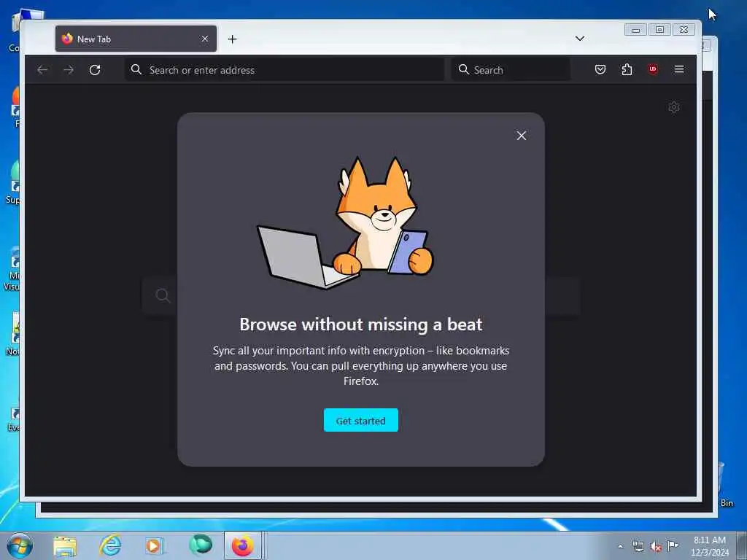Viewport: 747px width, 560px height.
Task: Launch Internet Explorer from taskbar
Action: click(110, 545)
